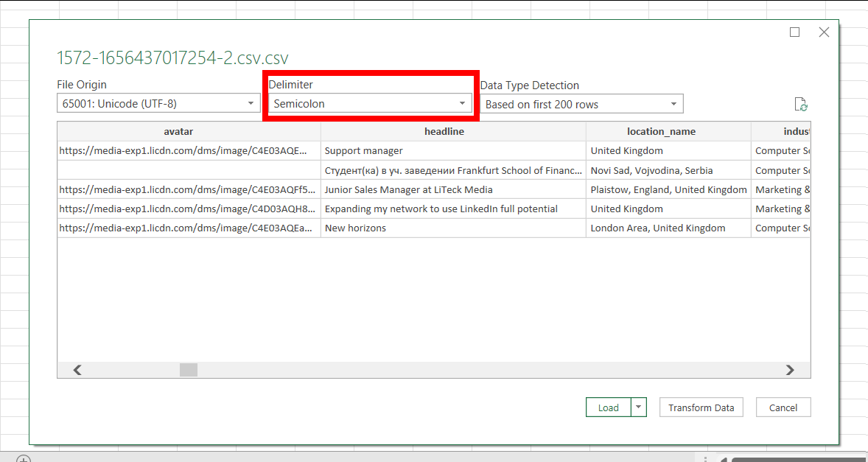Click the Plaistow, England, United Kingdom cell
The height and width of the screenshot is (462, 868).
click(x=669, y=190)
